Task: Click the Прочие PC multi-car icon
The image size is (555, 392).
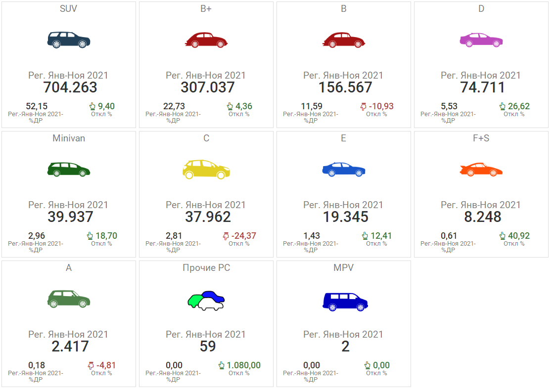Action: tap(206, 300)
